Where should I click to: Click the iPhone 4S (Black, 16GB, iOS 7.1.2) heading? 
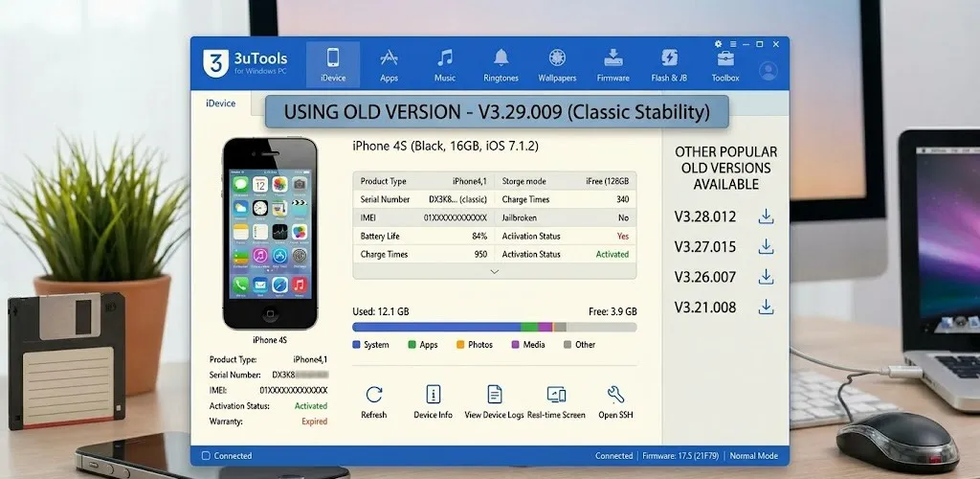click(446, 146)
